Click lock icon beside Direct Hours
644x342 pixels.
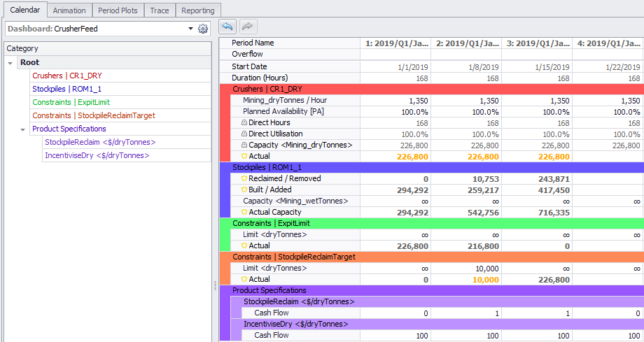(x=244, y=123)
